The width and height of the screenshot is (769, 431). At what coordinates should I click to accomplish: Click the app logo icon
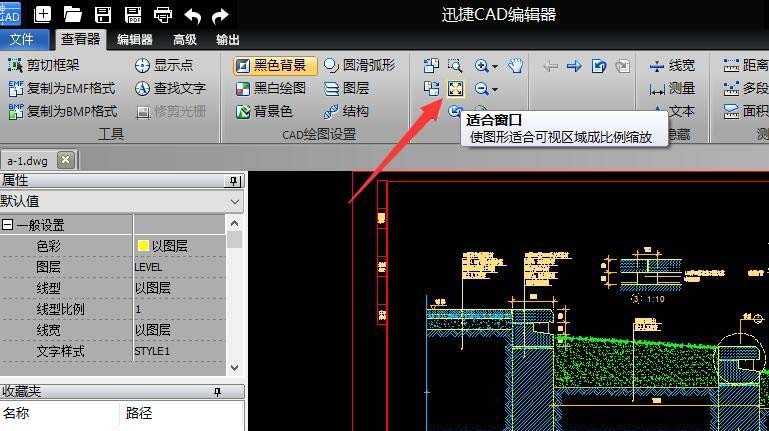coord(10,14)
